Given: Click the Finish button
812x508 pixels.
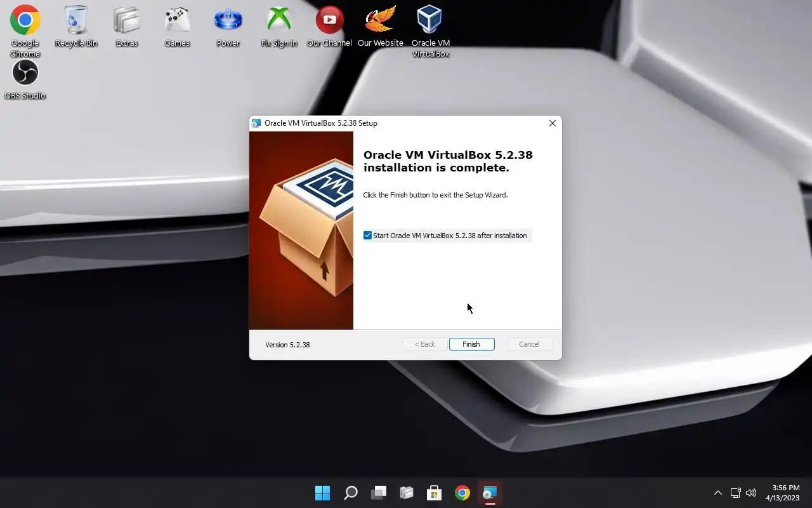Looking at the screenshot, I should (x=471, y=344).
